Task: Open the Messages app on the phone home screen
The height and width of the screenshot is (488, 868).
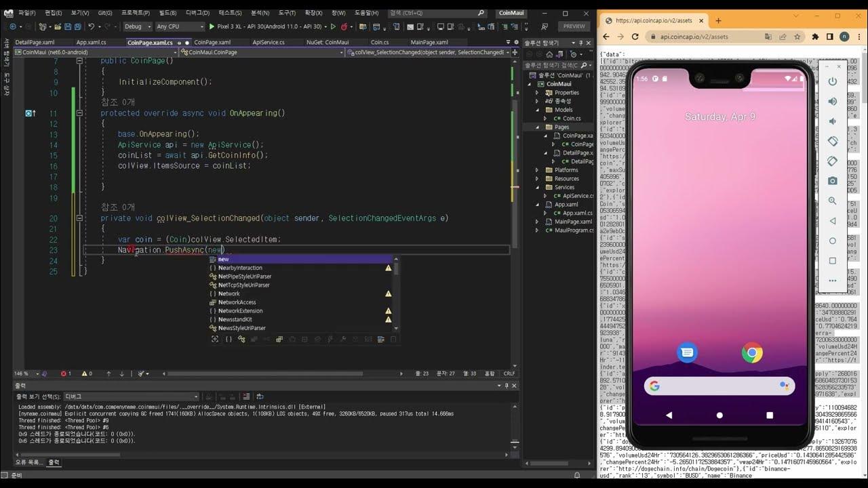Action: coord(688,352)
